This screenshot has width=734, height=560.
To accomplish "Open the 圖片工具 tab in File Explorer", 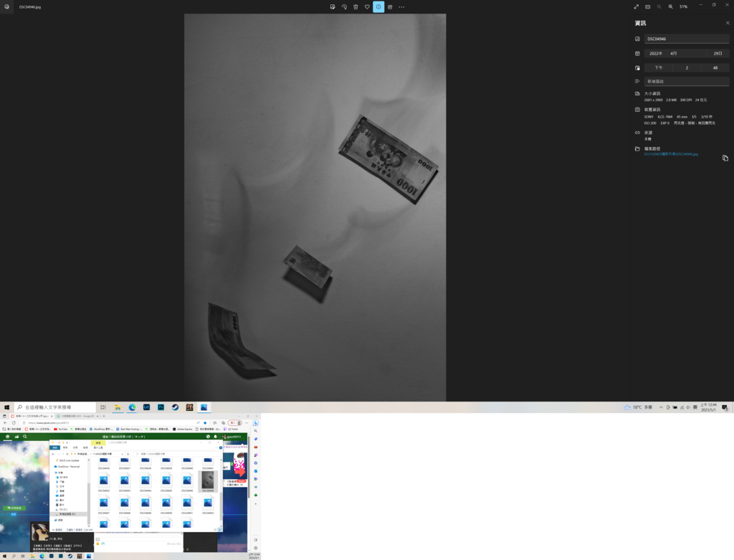I will click(98, 447).
